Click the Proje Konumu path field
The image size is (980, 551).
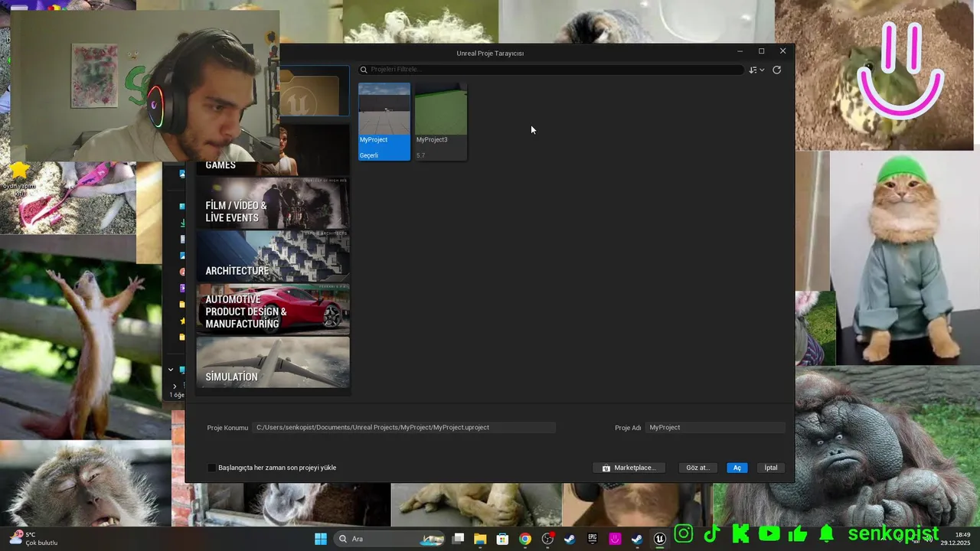pos(404,428)
